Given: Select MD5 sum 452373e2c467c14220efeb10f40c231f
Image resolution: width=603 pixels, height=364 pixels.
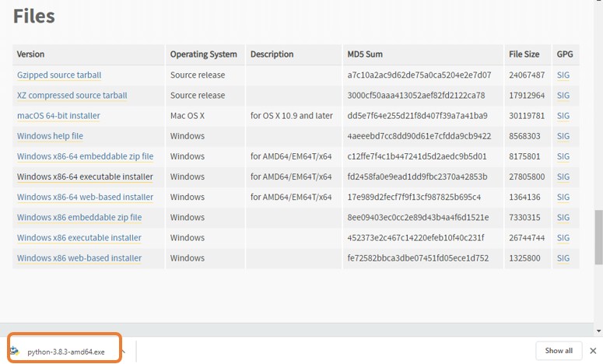Looking at the screenshot, I should pos(415,238).
